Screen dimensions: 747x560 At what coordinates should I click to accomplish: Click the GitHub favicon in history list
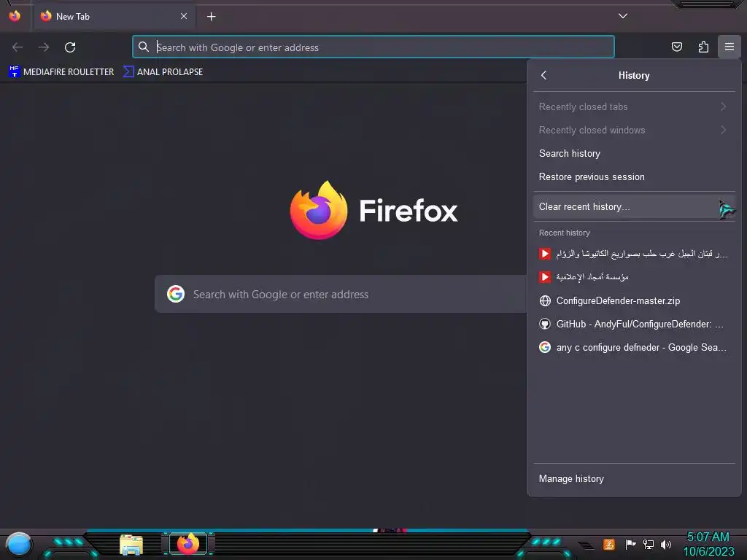tap(544, 324)
